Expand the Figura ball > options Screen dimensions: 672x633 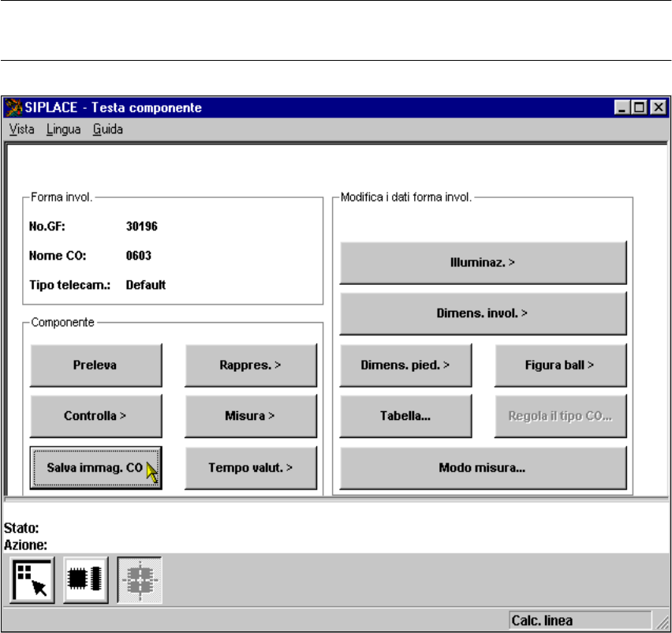tap(560, 365)
